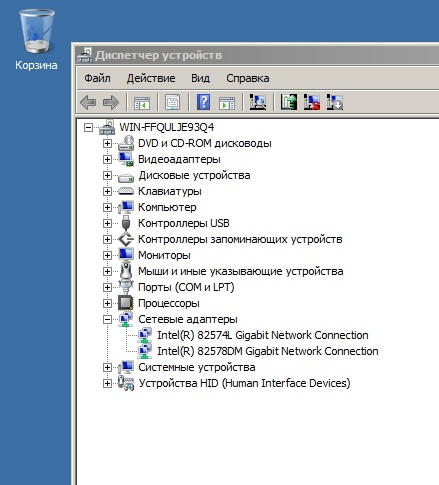This screenshot has width=439, height=485.
Task: Click the blue question mark Help icon
Action: [203, 102]
